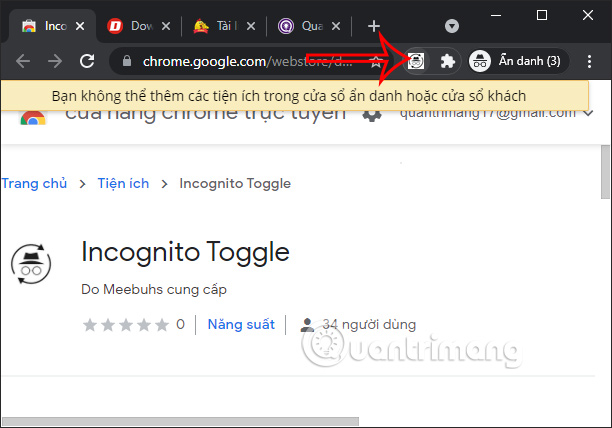
Task: Maximize the Chrome window
Action: click(542, 16)
